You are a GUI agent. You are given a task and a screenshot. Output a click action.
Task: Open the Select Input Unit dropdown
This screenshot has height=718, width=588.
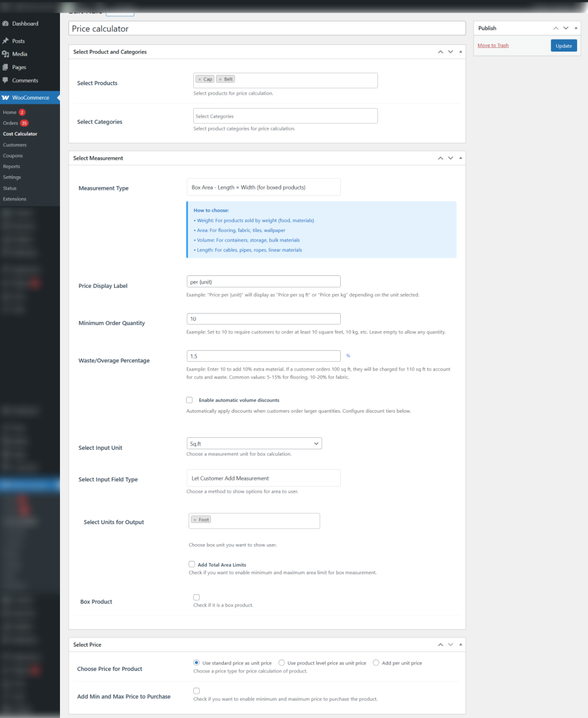(254, 443)
